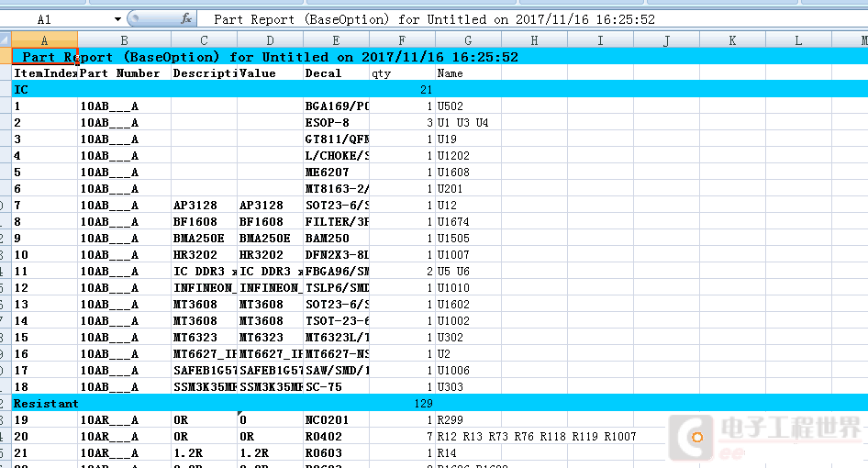868x468 pixels.
Task: Select column A header
Action: (44, 40)
